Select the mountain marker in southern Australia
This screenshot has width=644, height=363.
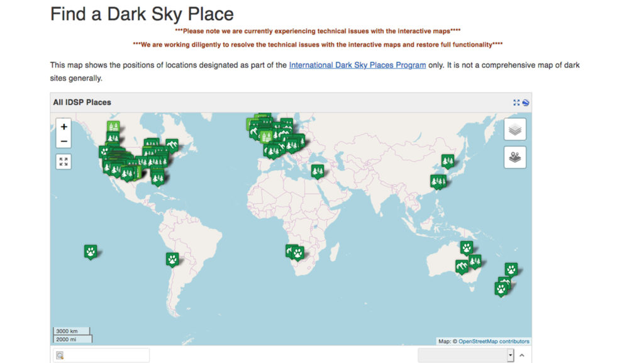(462, 267)
